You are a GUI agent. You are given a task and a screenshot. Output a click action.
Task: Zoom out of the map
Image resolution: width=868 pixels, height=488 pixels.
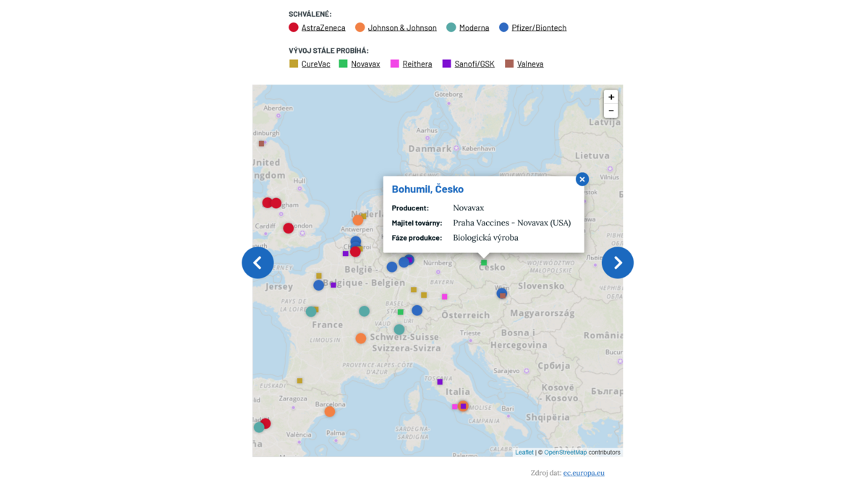[x=610, y=111]
